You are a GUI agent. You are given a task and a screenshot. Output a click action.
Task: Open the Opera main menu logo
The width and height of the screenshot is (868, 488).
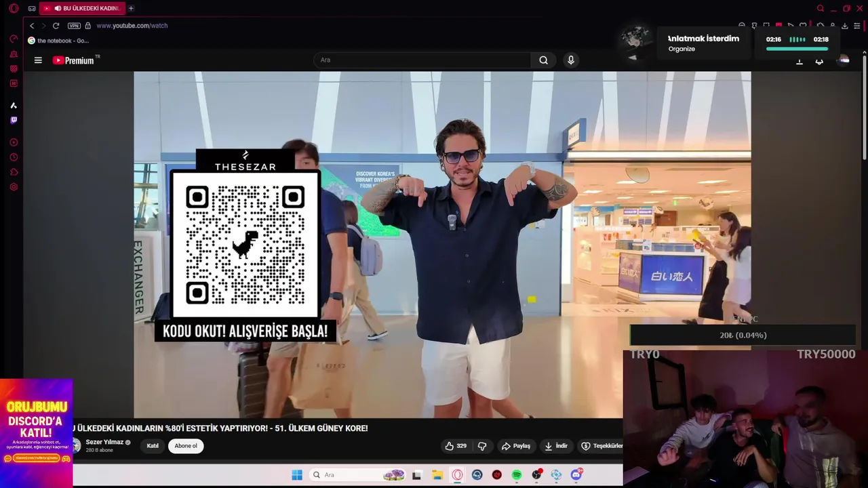pyautogui.click(x=14, y=8)
